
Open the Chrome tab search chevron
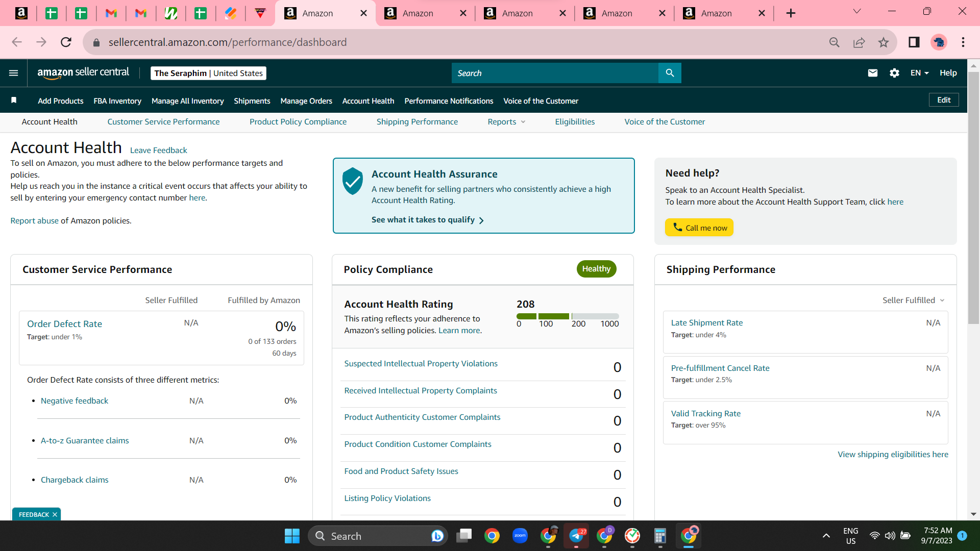[857, 12]
